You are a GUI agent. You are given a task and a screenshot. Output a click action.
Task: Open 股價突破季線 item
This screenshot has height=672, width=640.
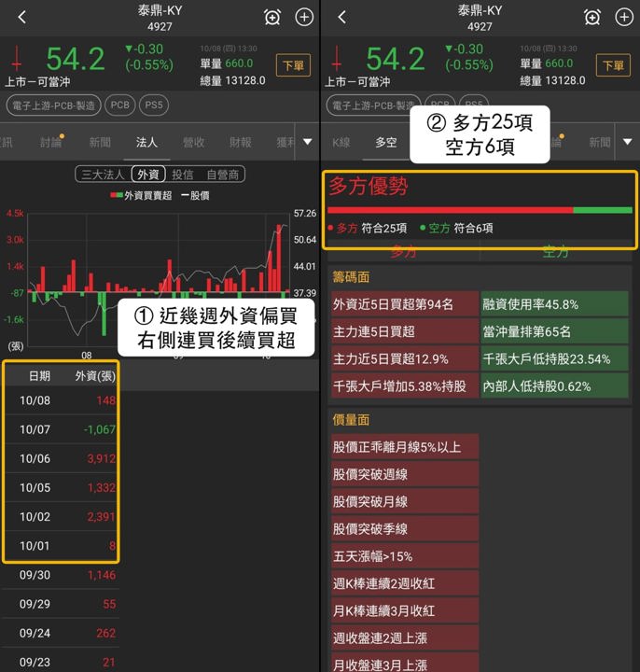(x=405, y=529)
